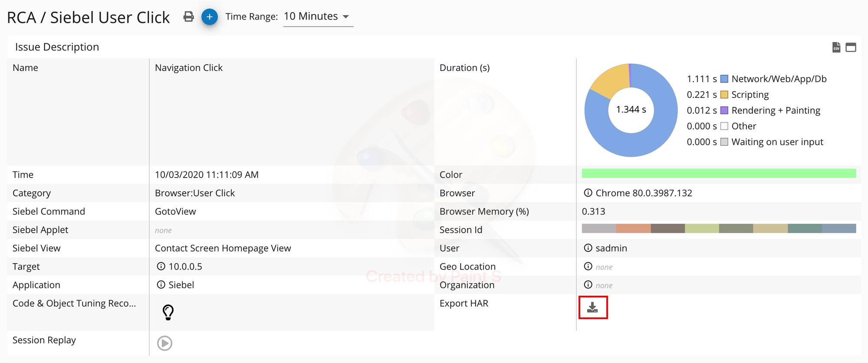
Task: Click info icon next to Target 10.0.0.5
Action: [x=161, y=266]
